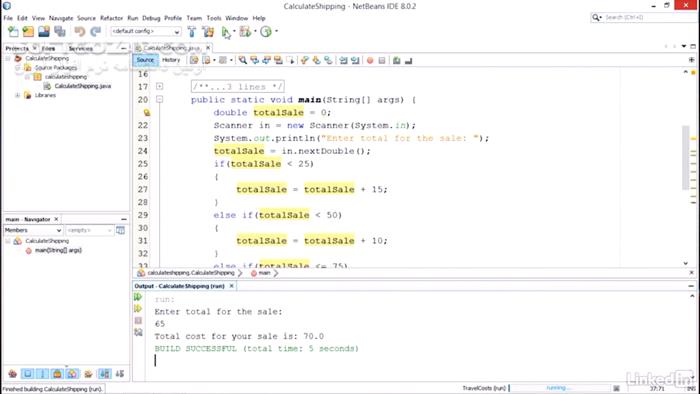Image resolution: width=700 pixels, height=394 pixels.
Task: Click the main breadcrumb item
Action: click(264, 273)
